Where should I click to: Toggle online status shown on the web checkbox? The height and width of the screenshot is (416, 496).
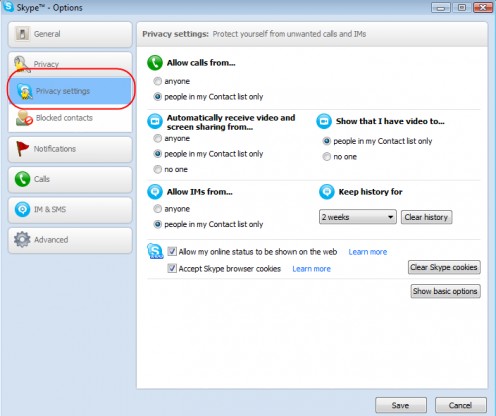pos(172,251)
